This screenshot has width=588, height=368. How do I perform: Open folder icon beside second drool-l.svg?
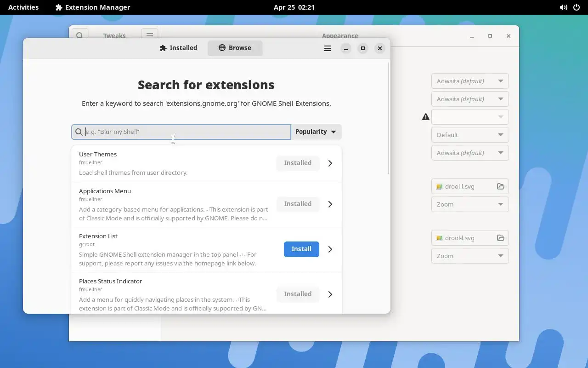[500, 238]
